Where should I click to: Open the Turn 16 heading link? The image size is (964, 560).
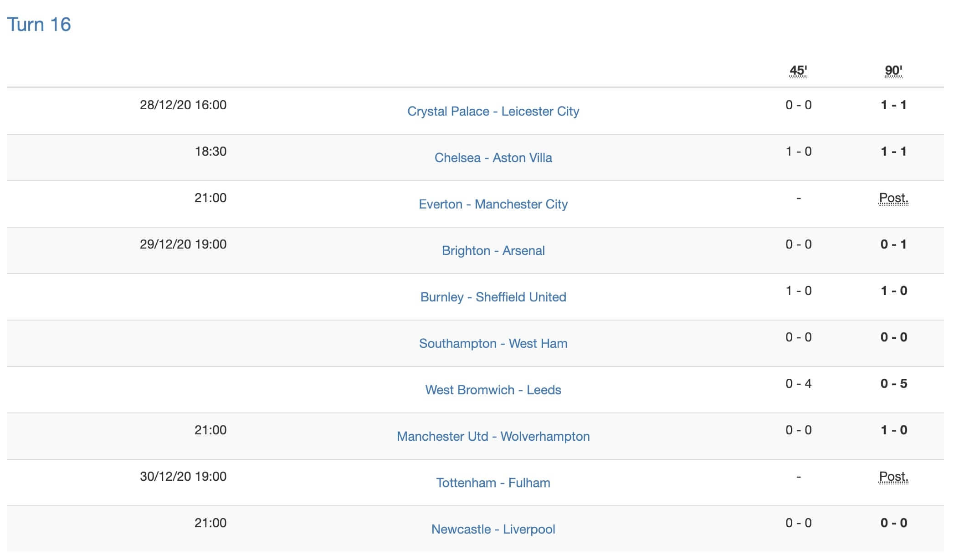[39, 25]
